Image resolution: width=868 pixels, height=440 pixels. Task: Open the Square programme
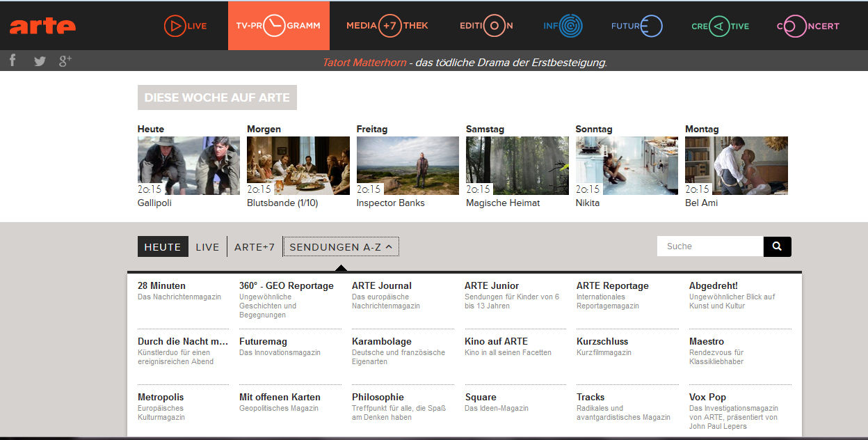coord(481,397)
